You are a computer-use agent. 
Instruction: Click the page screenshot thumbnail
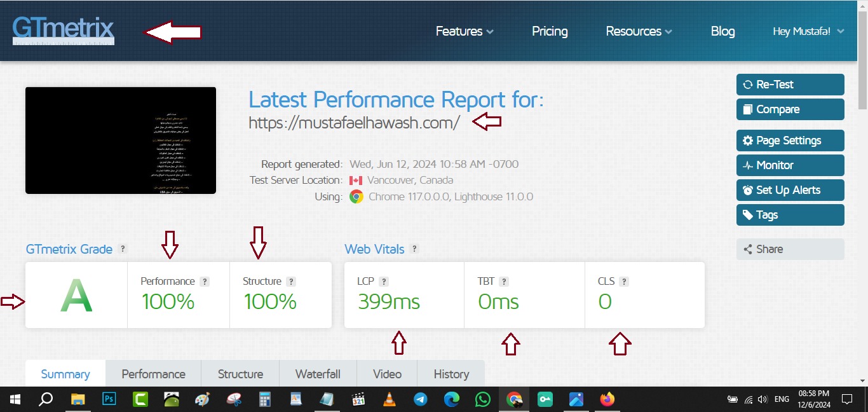pos(121,141)
